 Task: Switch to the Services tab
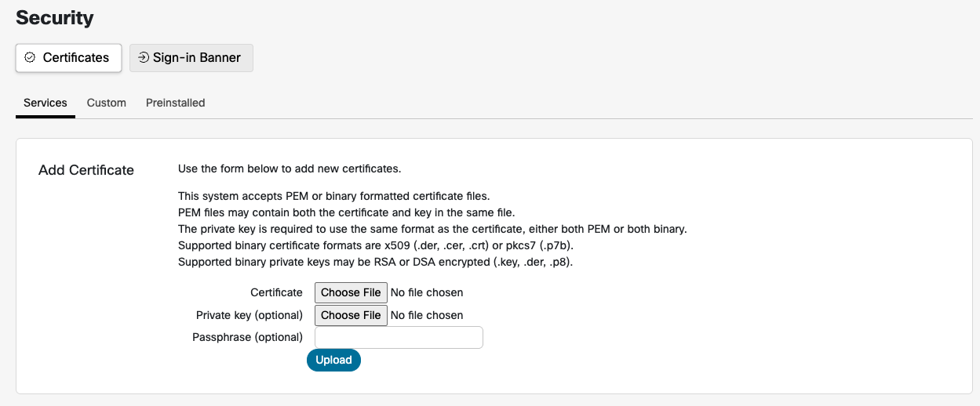(46, 103)
